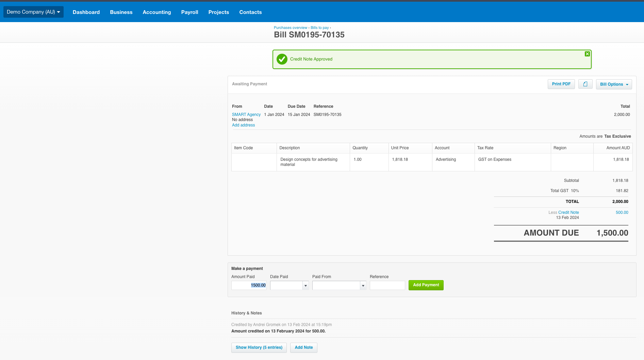Click the Advertising account cell
The height and width of the screenshot is (360, 644).
click(446, 159)
